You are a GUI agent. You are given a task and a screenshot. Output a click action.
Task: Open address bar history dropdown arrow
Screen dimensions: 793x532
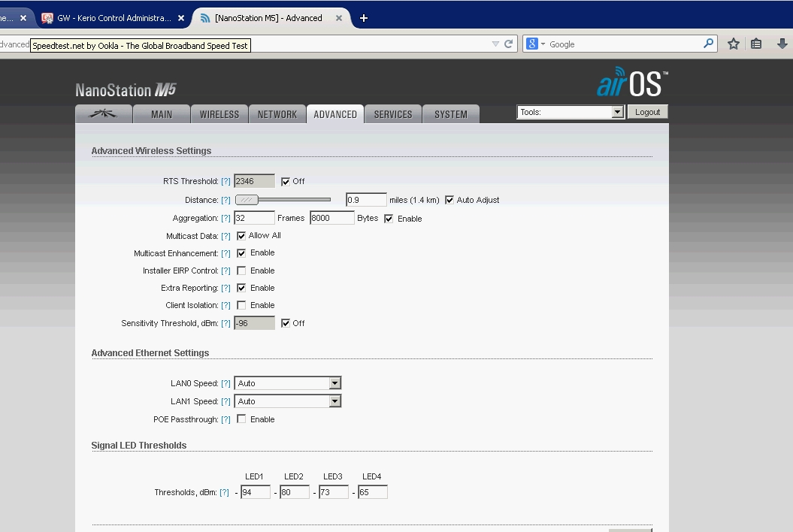tap(495, 44)
